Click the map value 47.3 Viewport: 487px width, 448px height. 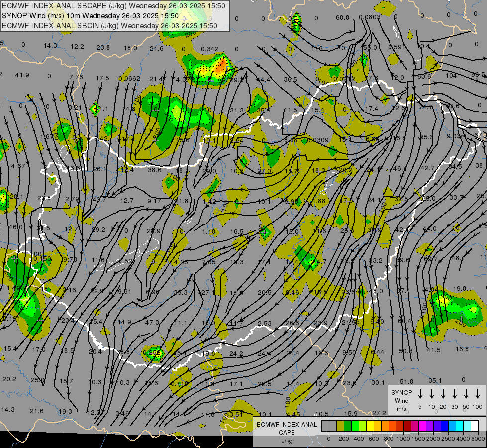(152, 323)
